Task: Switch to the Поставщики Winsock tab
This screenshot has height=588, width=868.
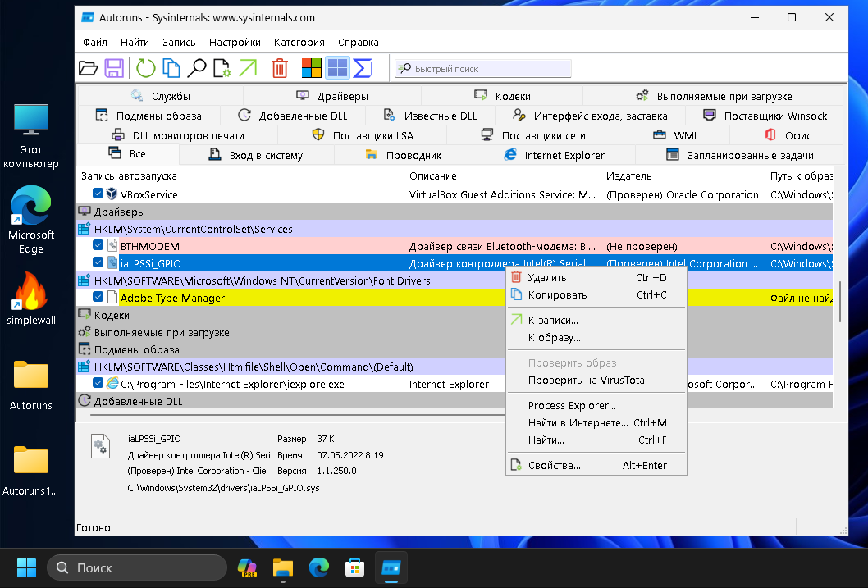Action: click(x=765, y=116)
